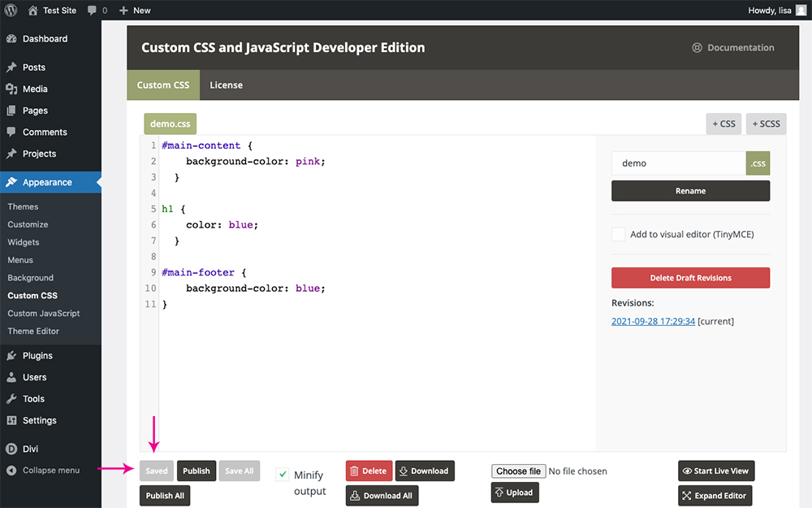This screenshot has height=508, width=812.
Task: Click the Settings sliders icon
Action: pos(11,420)
